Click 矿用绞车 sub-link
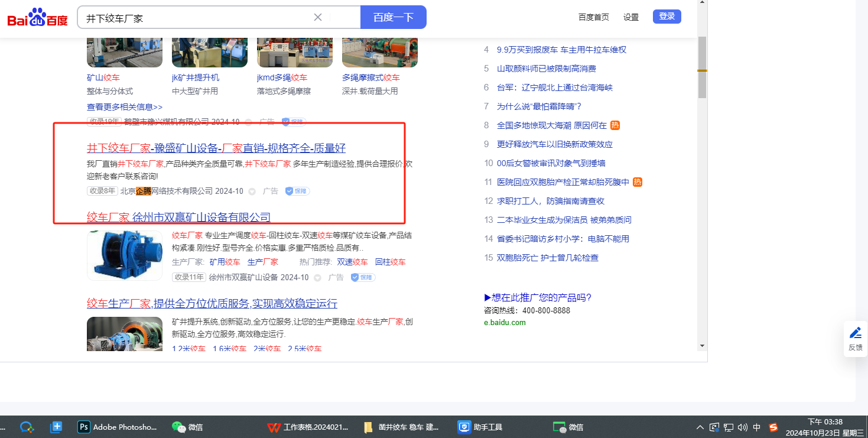The width and height of the screenshot is (868, 438). point(225,262)
